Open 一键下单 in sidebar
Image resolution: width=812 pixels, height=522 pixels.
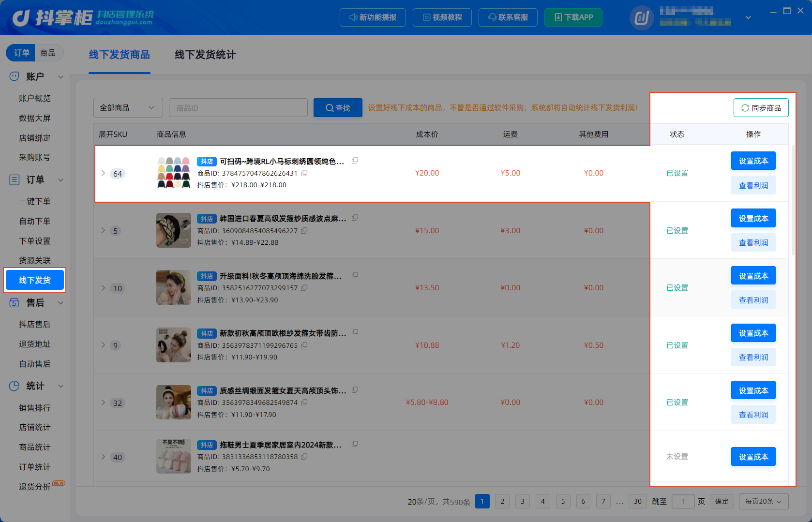[x=35, y=201]
